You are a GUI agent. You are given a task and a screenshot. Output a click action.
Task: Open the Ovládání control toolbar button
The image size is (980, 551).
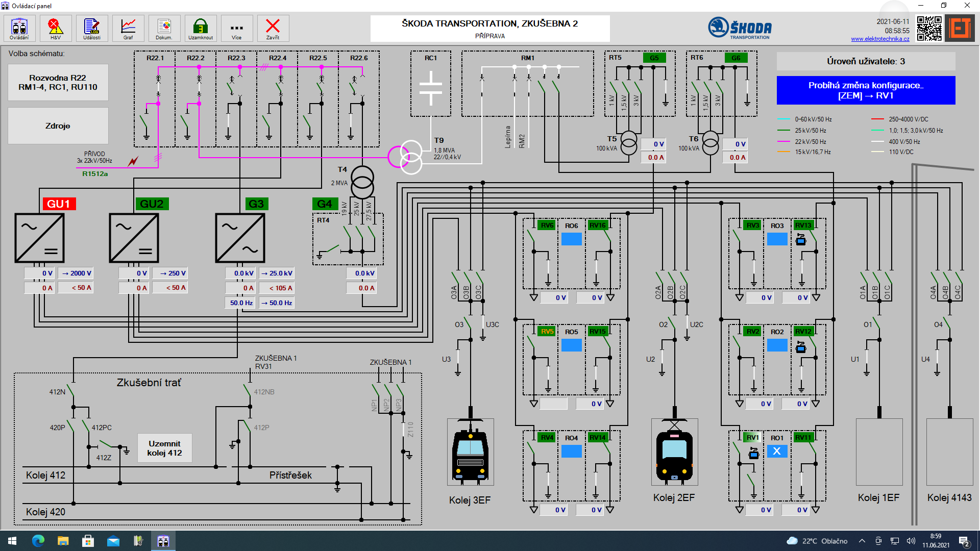[x=19, y=28]
